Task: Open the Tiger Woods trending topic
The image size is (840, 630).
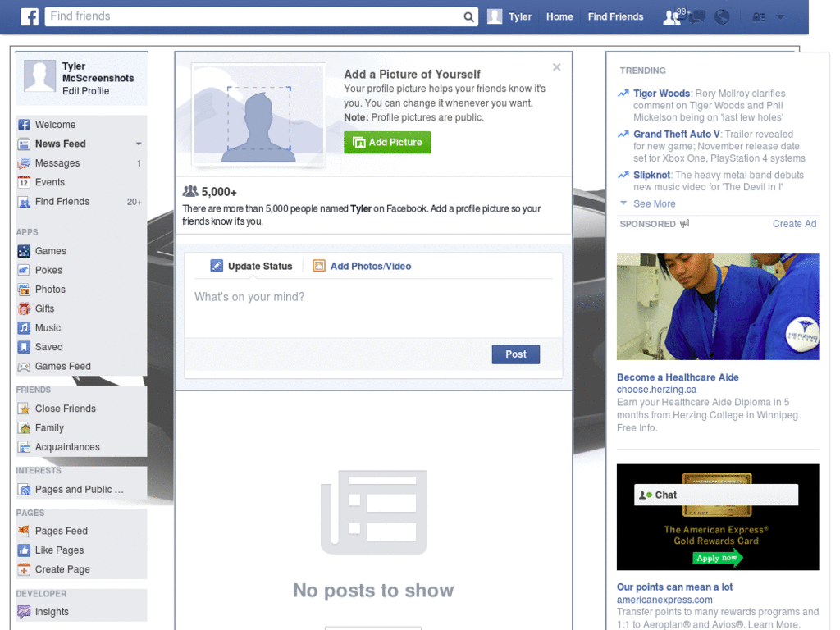Action: pos(662,94)
